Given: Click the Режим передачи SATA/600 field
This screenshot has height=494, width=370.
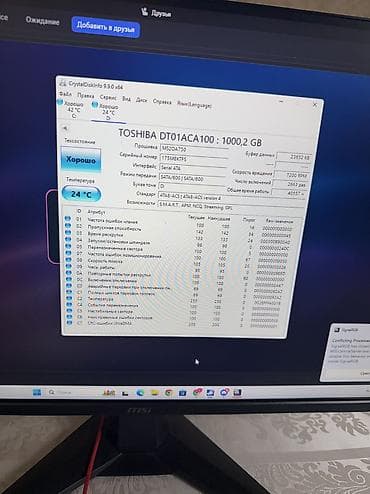Looking at the screenshot, I should pos(192,178).
